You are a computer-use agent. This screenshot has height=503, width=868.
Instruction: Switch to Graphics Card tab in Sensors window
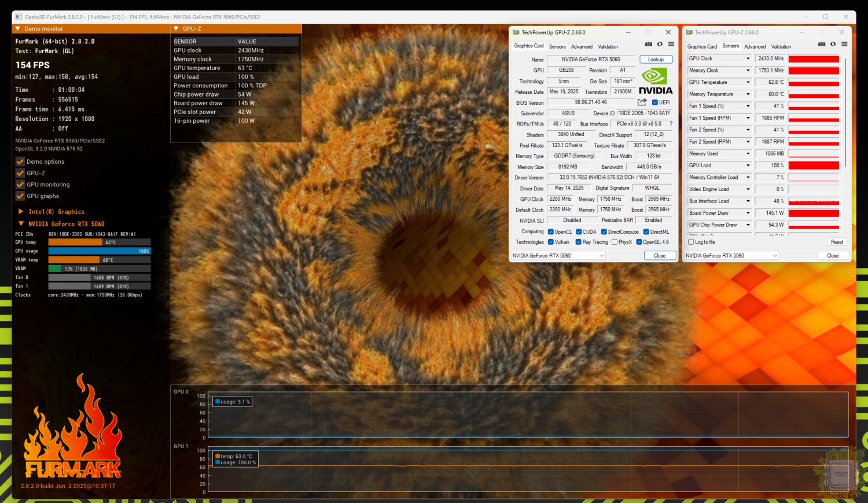pyautogui.click(x=702, y=46)
